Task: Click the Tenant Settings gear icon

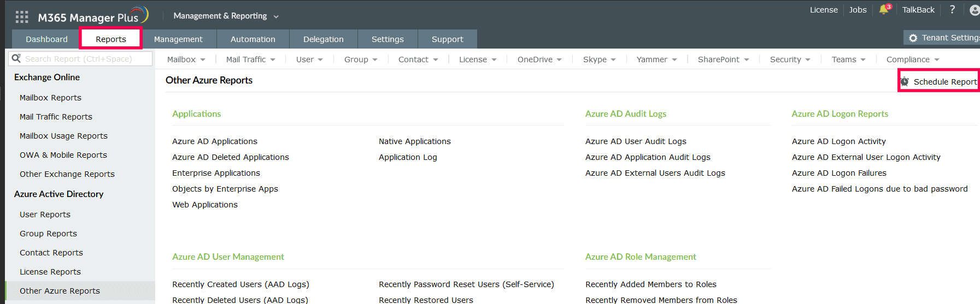Action: coord(913,38)
